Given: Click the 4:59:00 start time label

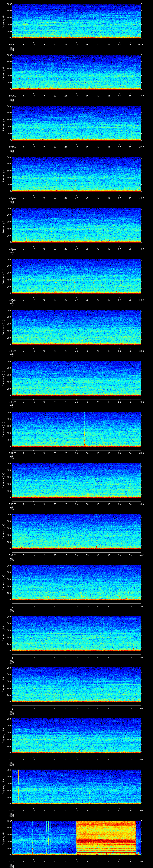Looking at the screenshot, I should click(x=12, y=44).
